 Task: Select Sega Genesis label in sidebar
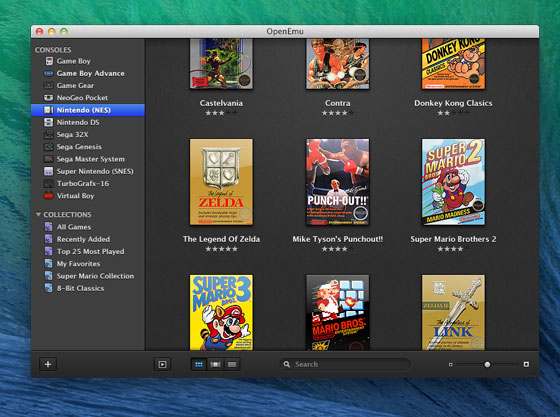tap(79, 147)
